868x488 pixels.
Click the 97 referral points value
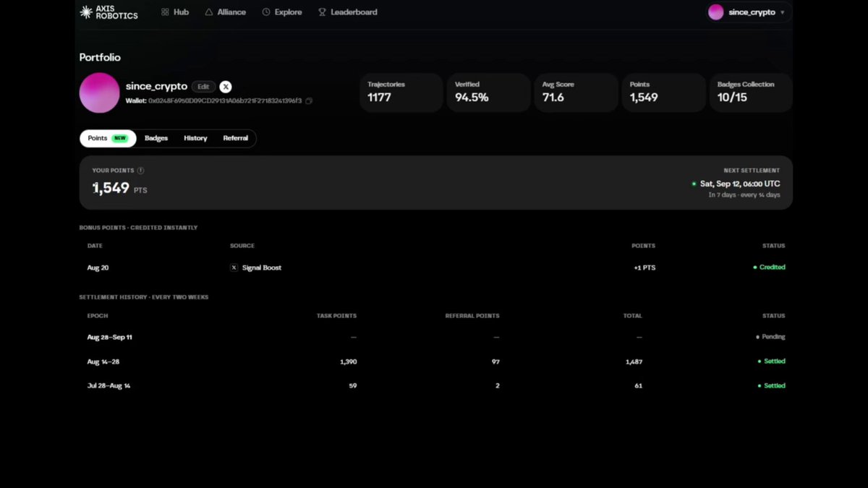(x=495, y=361)
